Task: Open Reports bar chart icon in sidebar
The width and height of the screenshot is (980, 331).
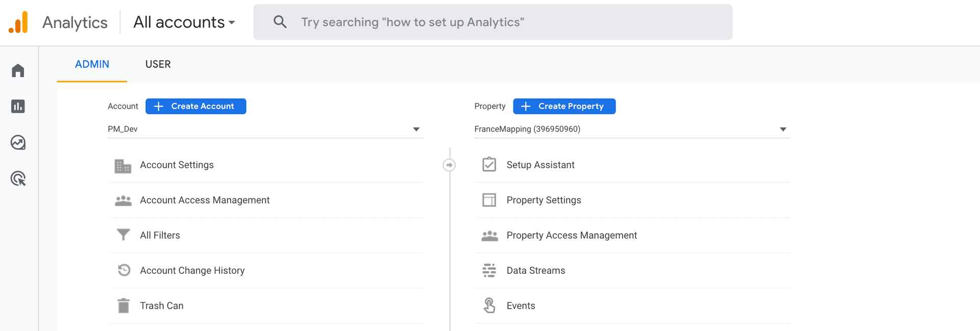Action: point(18,106)
